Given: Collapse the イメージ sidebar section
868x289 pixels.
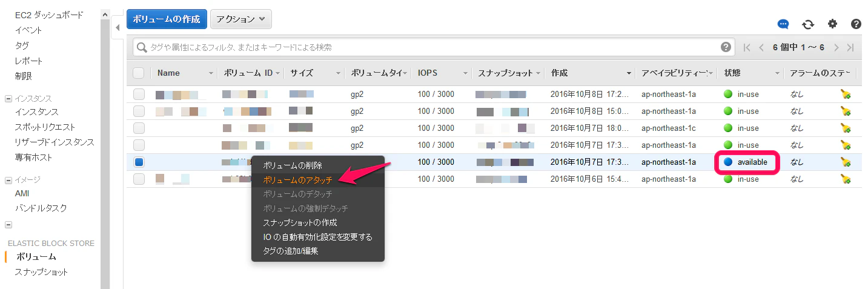Looking at the screenshot, I should click(8, 179).
